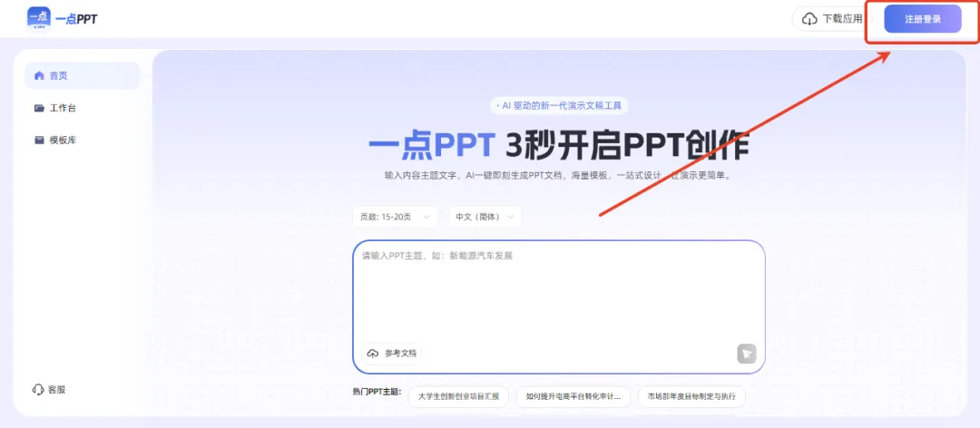Click the 模板库 icon
Screen dimensions: 980x428
(39, 140)
